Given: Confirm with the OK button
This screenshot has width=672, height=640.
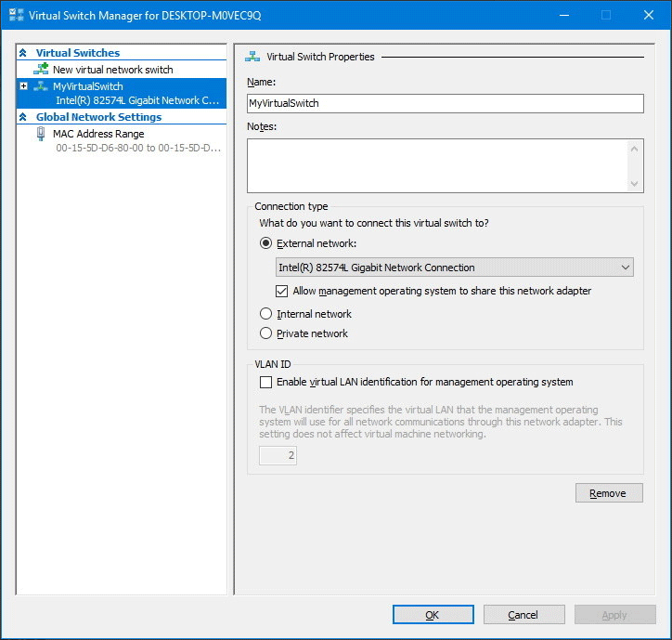Looking at the screenshot, I should click(x=433, y=615).
